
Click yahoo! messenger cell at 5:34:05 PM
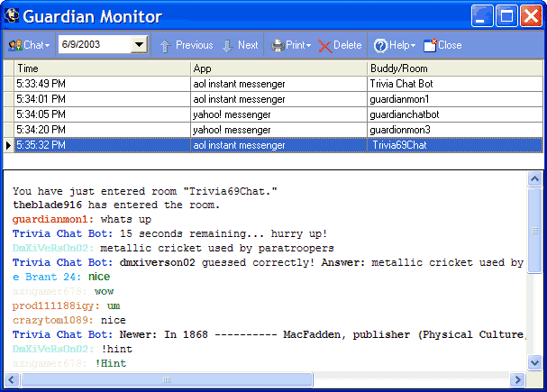(x=278, y=114)
